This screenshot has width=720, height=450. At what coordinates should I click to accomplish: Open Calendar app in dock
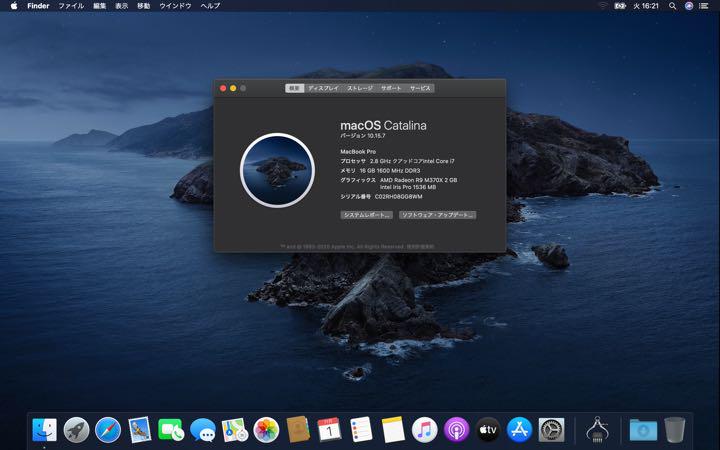coord(329,430)
